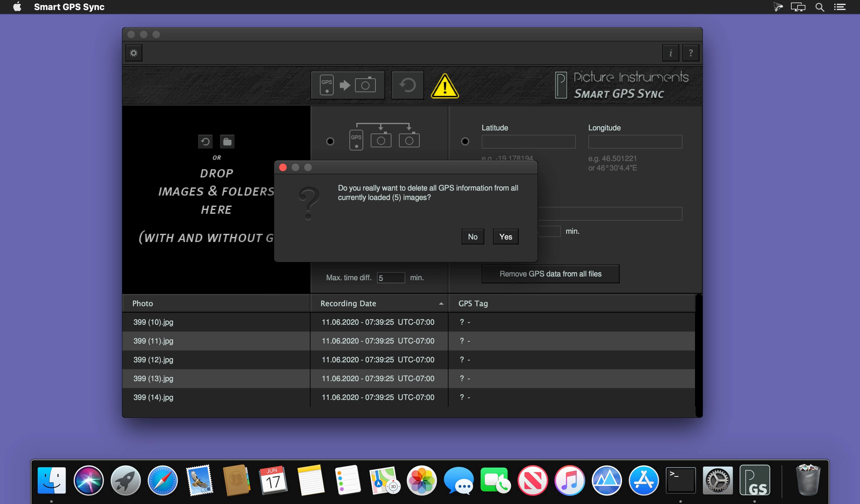Launch Siri from the Dock

(x=88, y=480)
